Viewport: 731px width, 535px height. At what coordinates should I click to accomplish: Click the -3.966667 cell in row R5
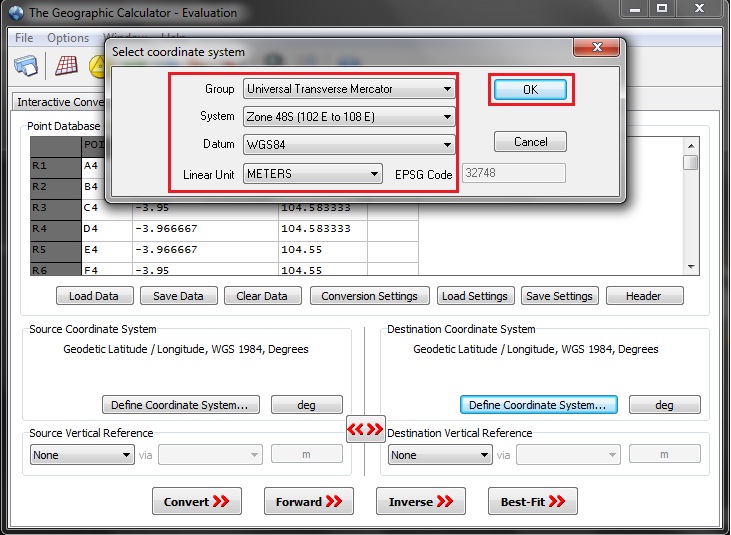[x=206, y=251]
